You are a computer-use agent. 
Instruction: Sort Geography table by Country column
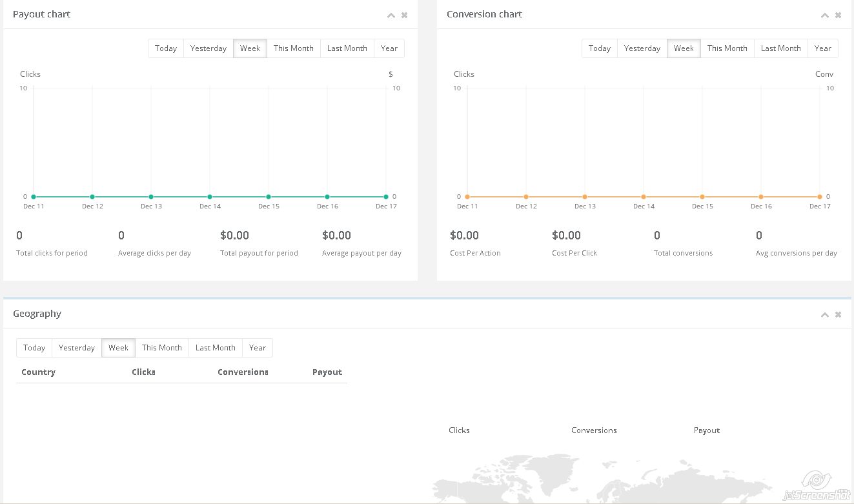38,372
